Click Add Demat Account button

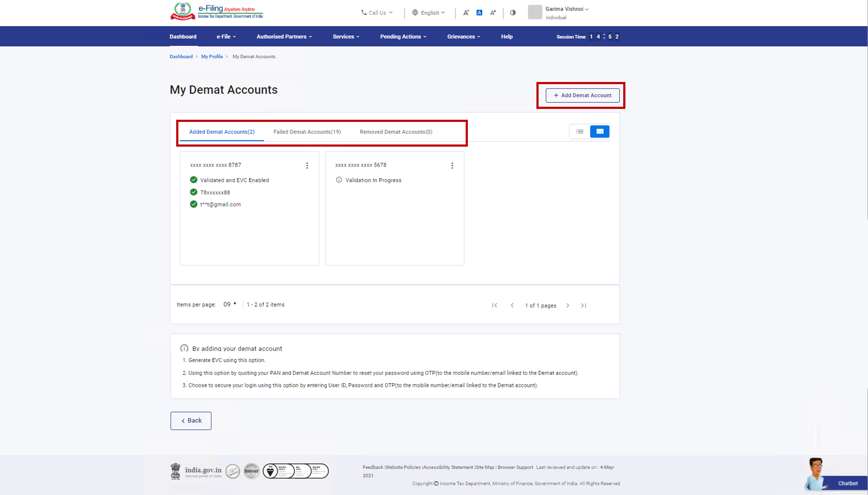[582, 95]
